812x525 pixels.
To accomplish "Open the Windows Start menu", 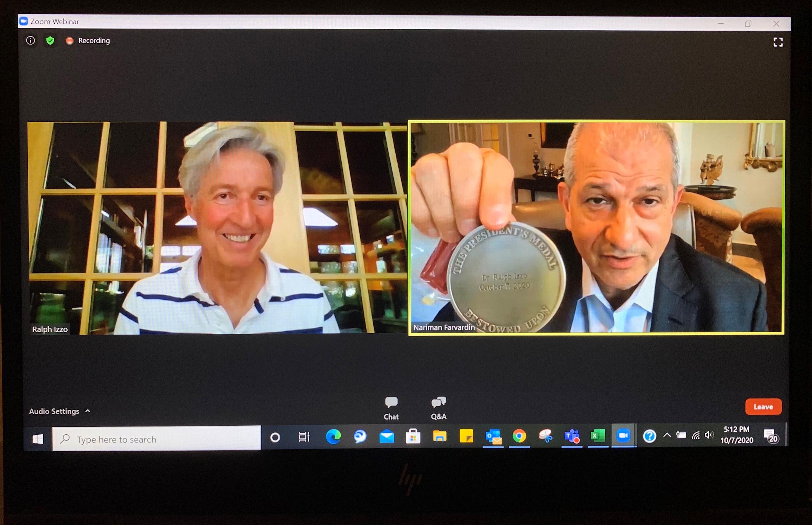I will [x=38, y=439].
